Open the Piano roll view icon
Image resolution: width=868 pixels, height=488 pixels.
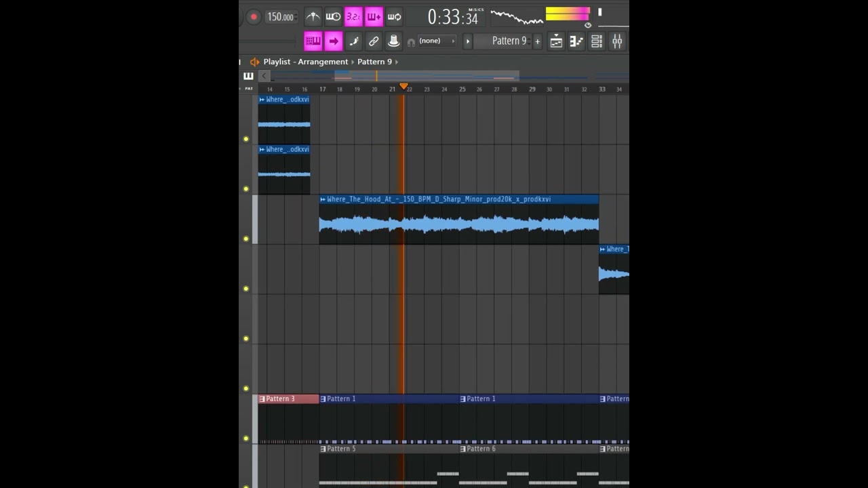pyautogui.click(x=576, y=41)
